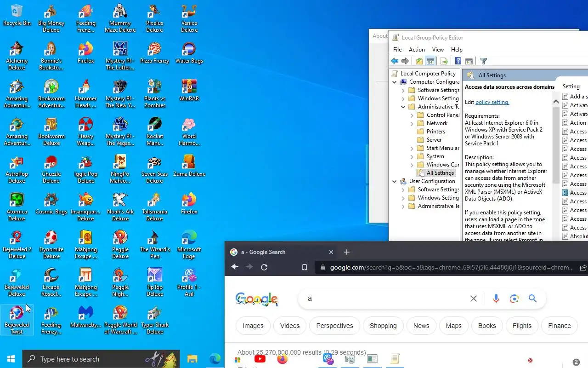Viewport: 588px width, 368px height.
Task: Filter results by Finance
Action: pos(560,326)
